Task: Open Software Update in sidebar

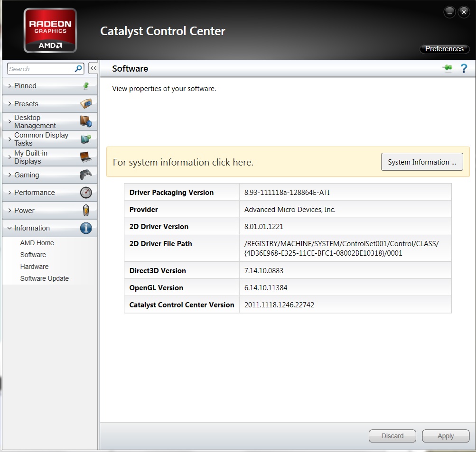Action: (x=45, y=278)
